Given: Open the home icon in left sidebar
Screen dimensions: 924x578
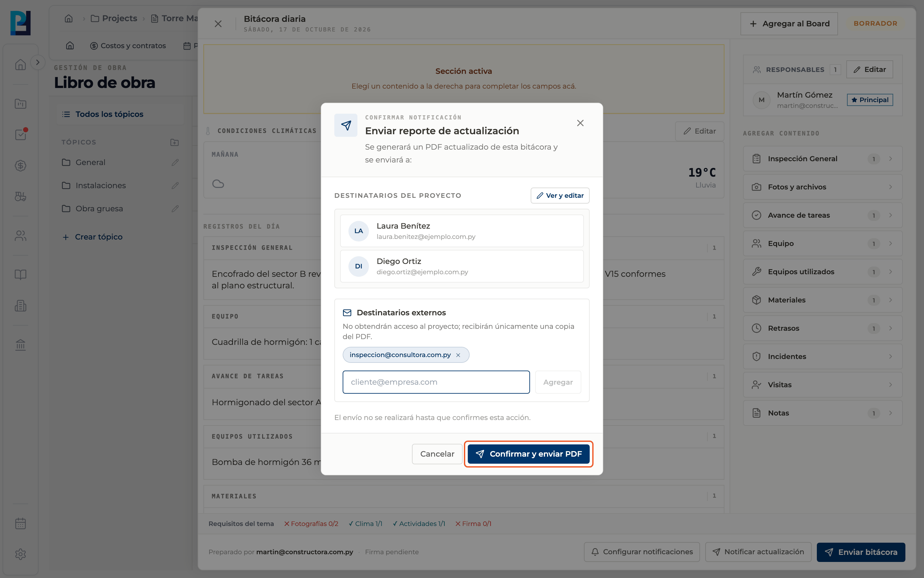Looking at the screenshot, I should point(21,65).
